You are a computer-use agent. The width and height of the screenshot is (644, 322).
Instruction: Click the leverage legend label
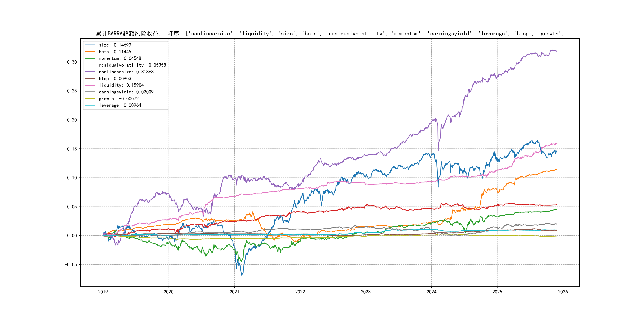pos(120,105)
